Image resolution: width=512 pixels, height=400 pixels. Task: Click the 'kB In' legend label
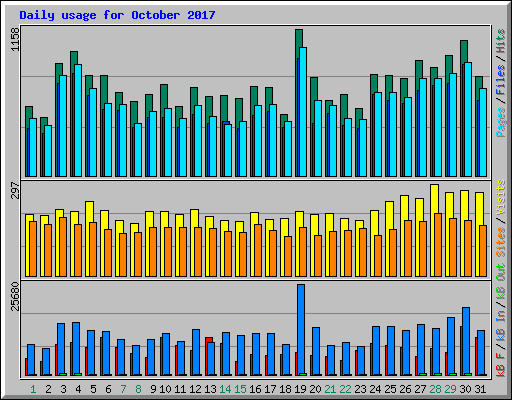click(501, 323)
